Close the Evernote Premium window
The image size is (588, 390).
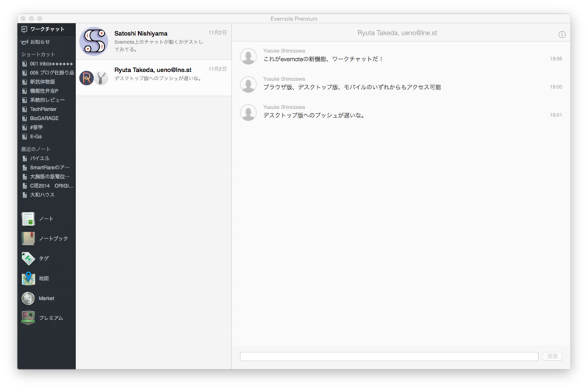click(24, 18)
